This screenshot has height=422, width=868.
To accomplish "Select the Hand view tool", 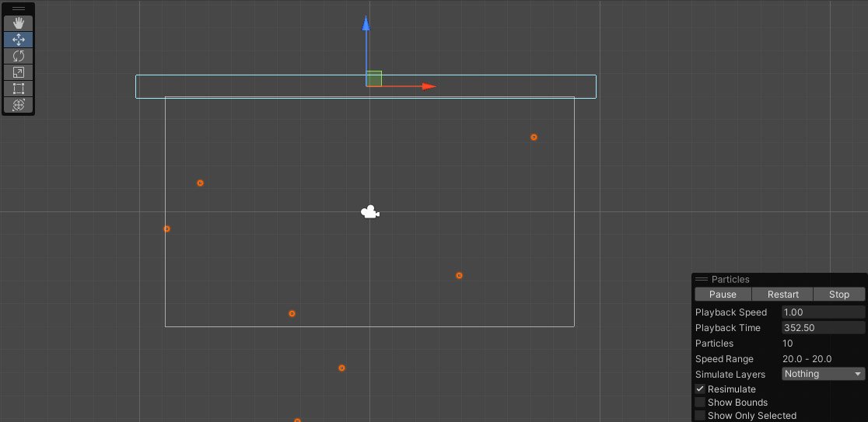I will coord(19,23).
